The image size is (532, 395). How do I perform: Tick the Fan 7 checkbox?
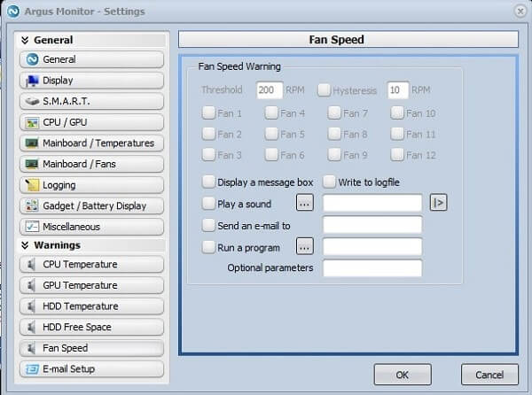334,112
